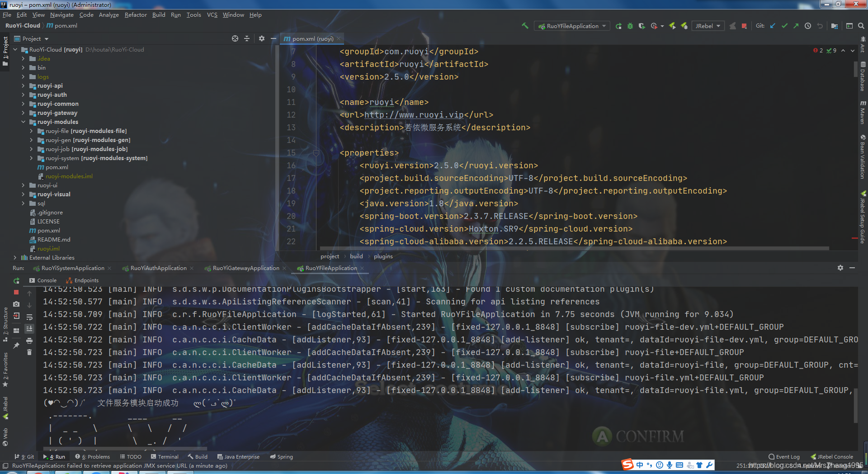Viewport: 868px width, 474px height.
Task: Expand the ruoyi-visual folder
Action: (x=24, y=194)
